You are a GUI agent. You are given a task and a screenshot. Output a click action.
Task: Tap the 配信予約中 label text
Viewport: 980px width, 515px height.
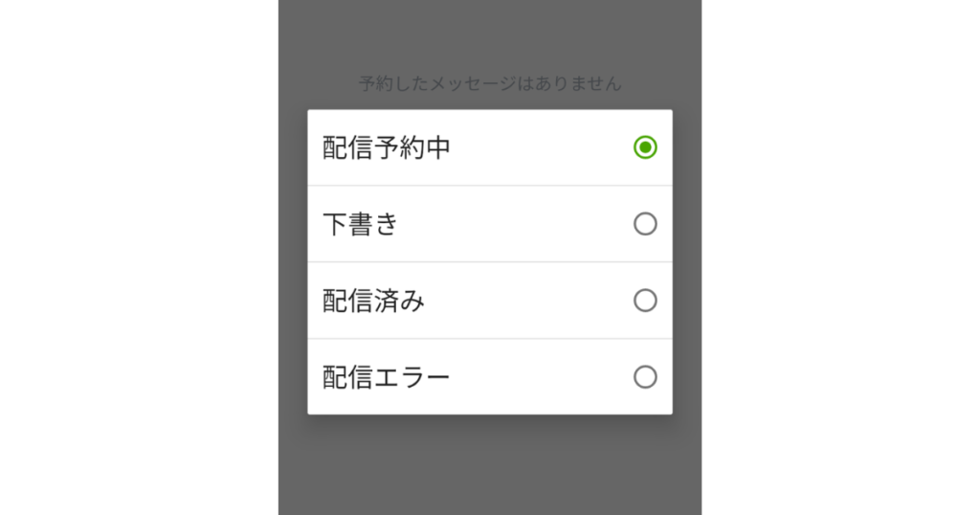pyautogui.click(x=387, y=148)
